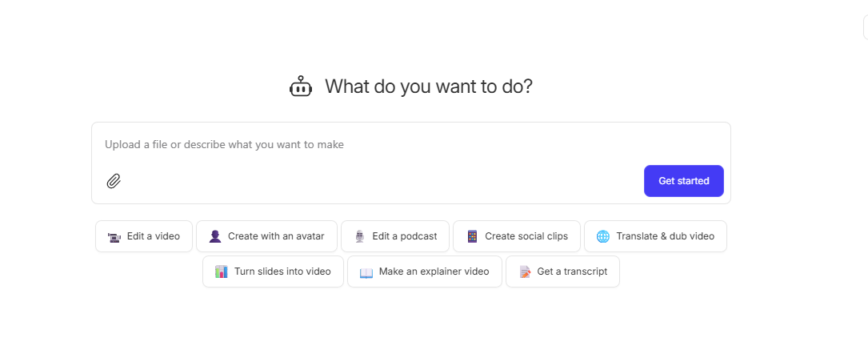Click the open book explainer icon
The height and width of the screenshot is (362, 868).
(x=366, y=272)
